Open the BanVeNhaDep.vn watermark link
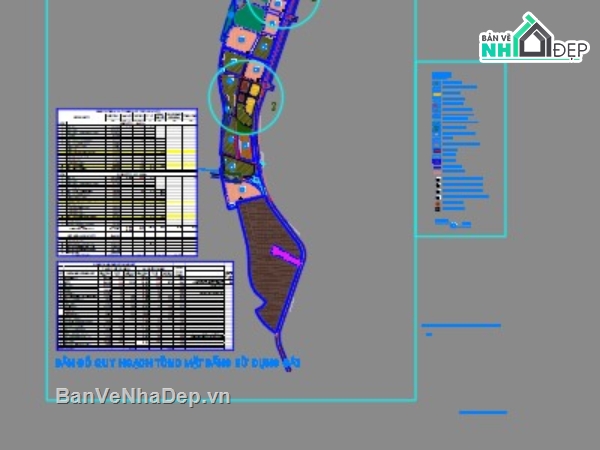Screen dimensions: 600x450 point(143,397)
